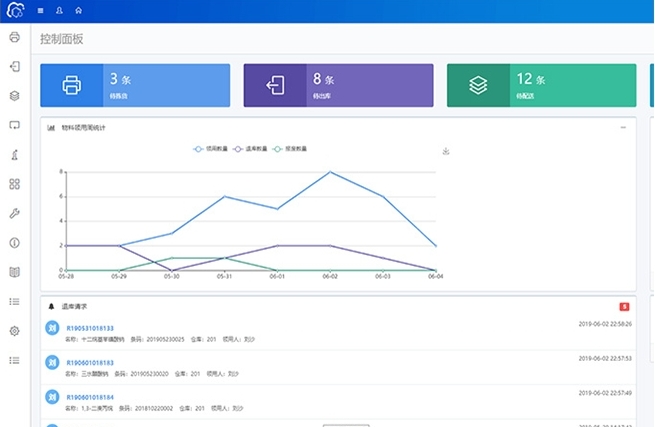The height and width of the screenshot is (427, 655).
Task: Select the printer icon in left sidebar
Action: click(14, 37)
